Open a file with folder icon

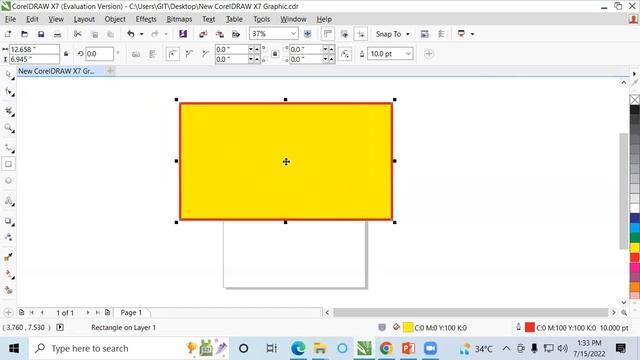point(24,34)
